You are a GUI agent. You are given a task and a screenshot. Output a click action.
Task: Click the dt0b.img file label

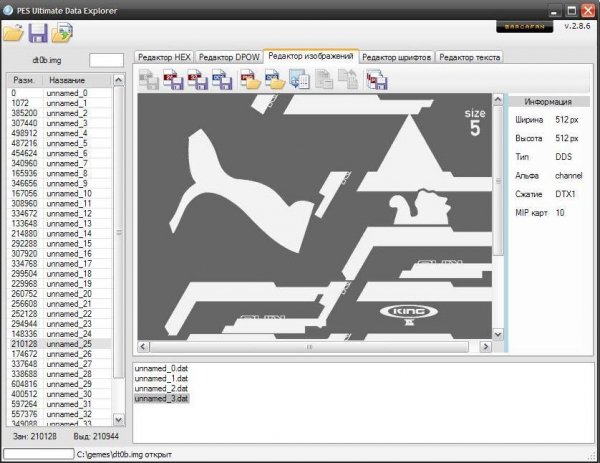pyautogui.click(x=47, y=60)
